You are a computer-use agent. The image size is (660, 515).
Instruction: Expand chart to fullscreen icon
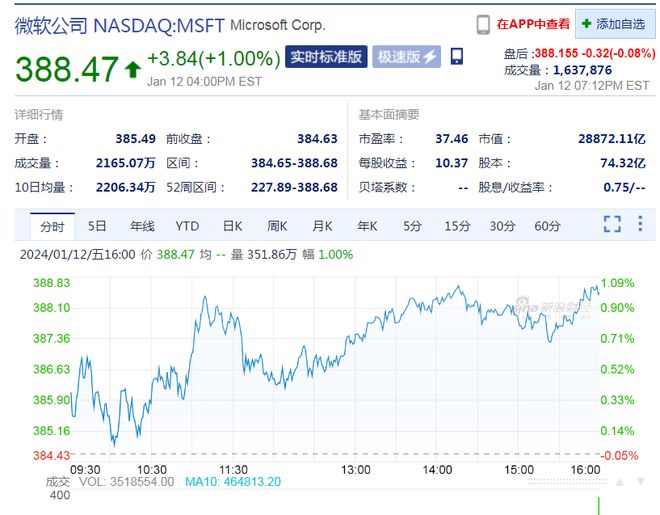click(x=612, y=224)
